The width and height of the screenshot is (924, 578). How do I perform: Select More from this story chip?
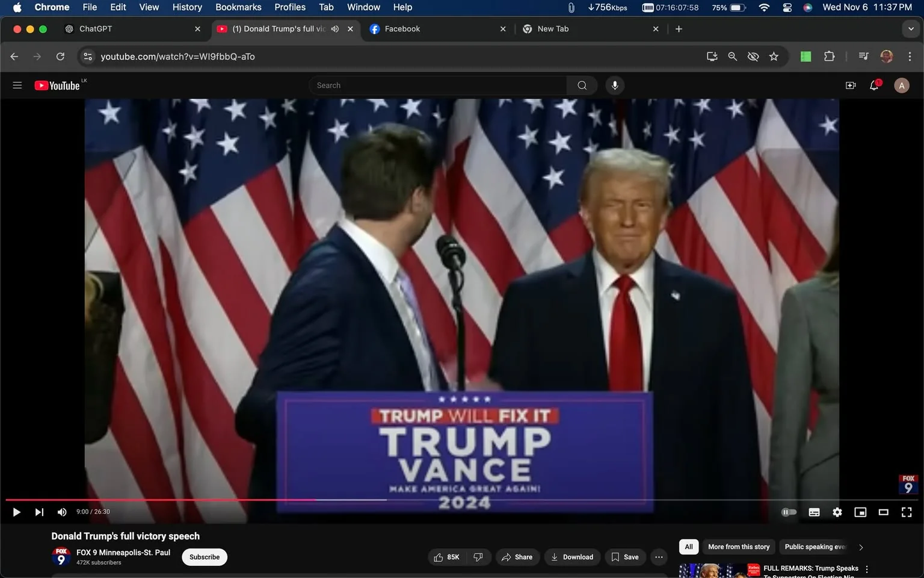(x=739, y=547)
